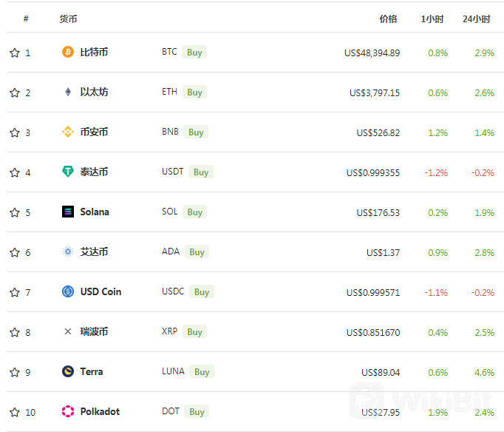Click the Polkadot pink logo icon
The height and width of the screenshot is (432, 504).
tap(68, 411)
